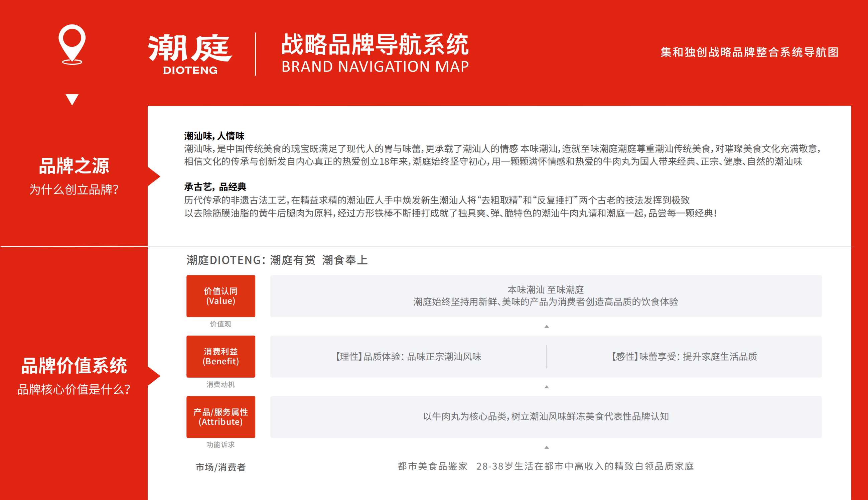Click the downward white triangle under the pin

coord(72,100)
